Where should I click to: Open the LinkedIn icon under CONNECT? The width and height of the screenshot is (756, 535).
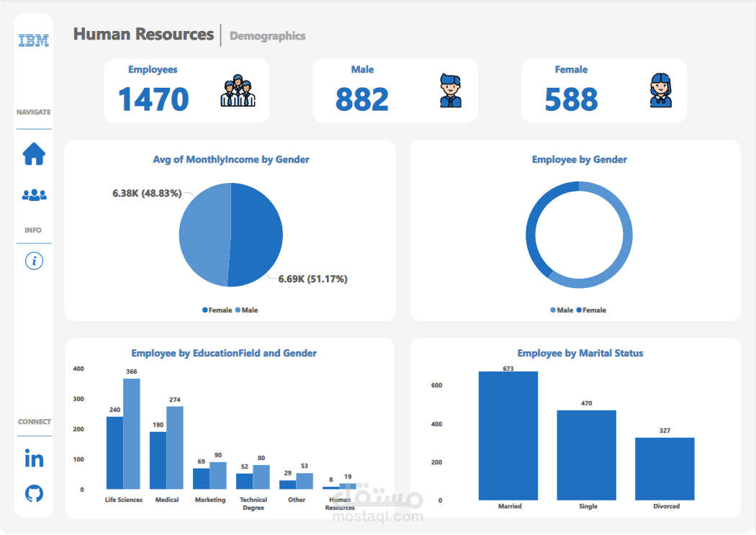click(x=33, y=459)
